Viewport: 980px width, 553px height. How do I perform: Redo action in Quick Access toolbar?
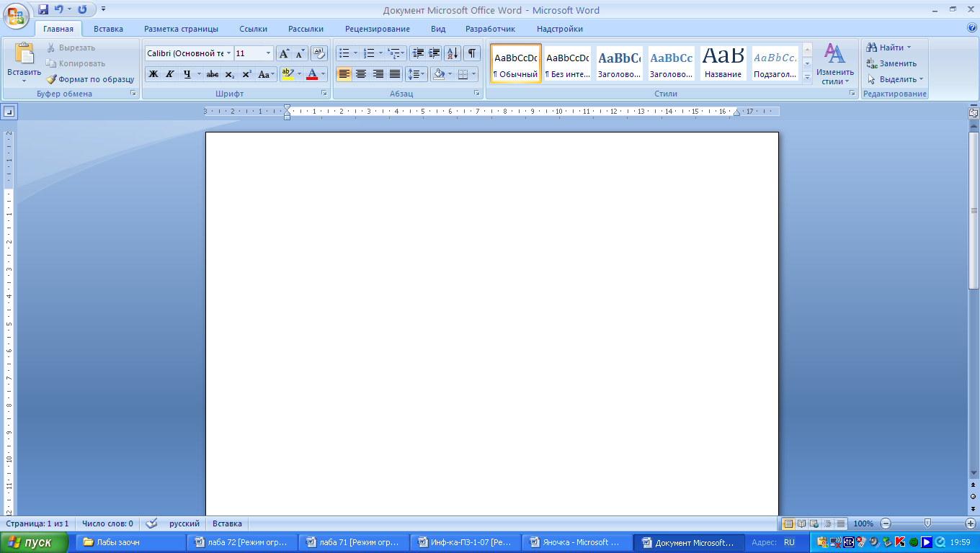pyautogui.click(x=82, y=9)
